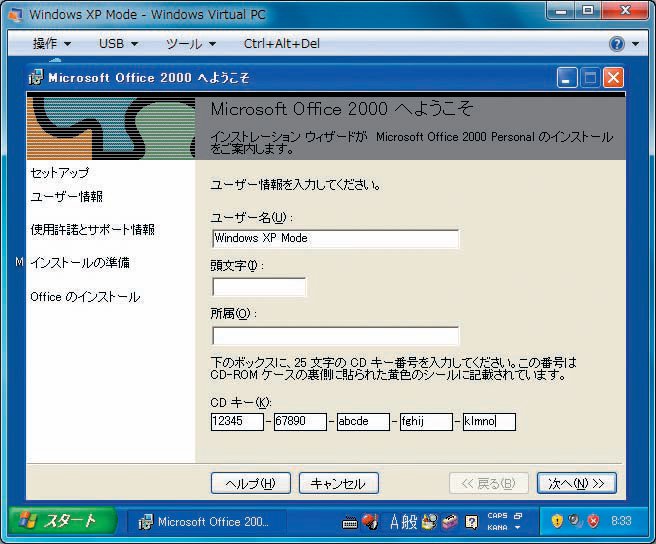The width and height of the screenshot is (656, 544).
Task: Click the << 戻る(B) button
Action: pyautogui.click(x=489, y=483)
